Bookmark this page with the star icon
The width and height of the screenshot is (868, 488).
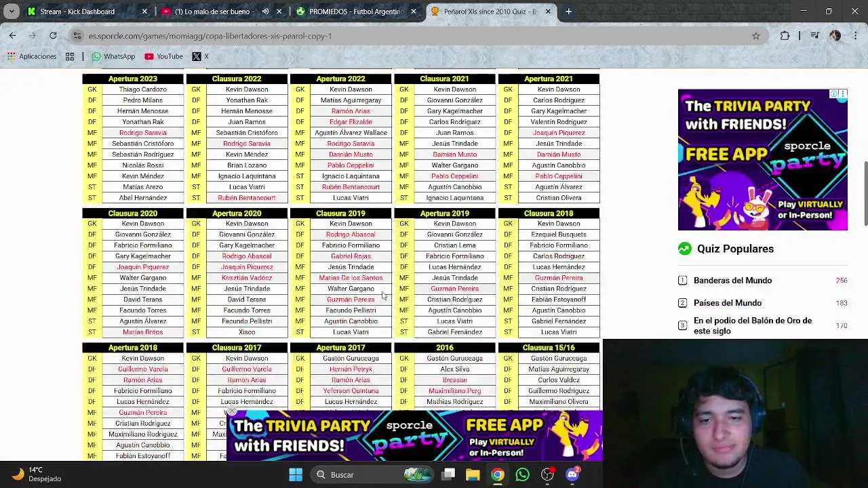756,36
